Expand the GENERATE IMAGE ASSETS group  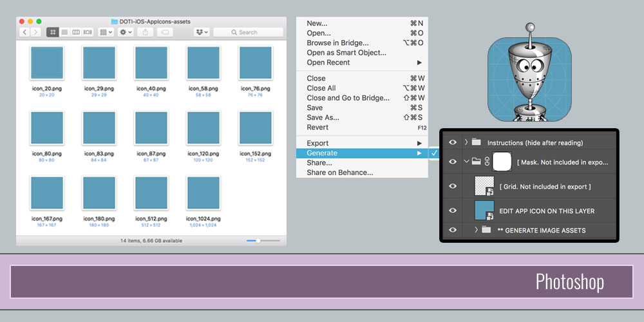pos(476,230)
